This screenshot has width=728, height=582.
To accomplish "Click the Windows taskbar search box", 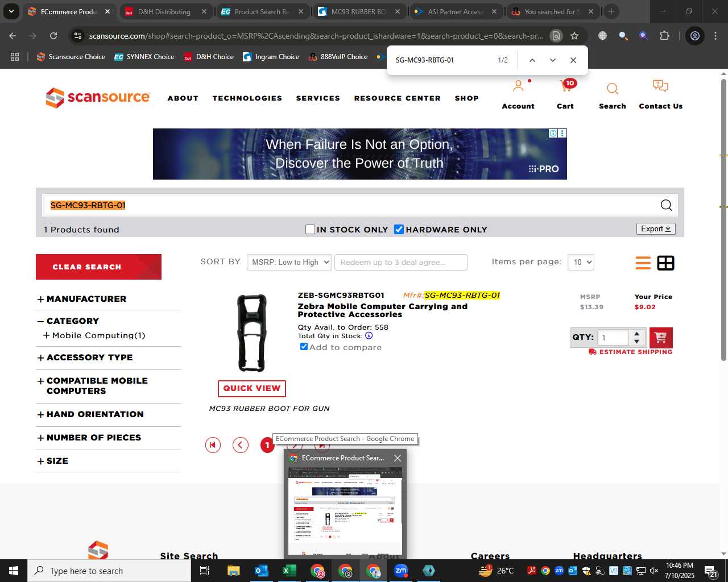I will click(109, 571).
